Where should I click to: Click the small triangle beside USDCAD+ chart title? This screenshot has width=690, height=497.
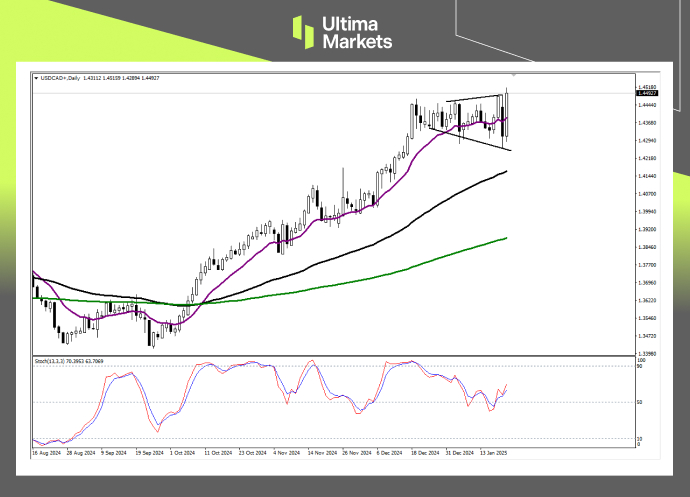point(36,77)
